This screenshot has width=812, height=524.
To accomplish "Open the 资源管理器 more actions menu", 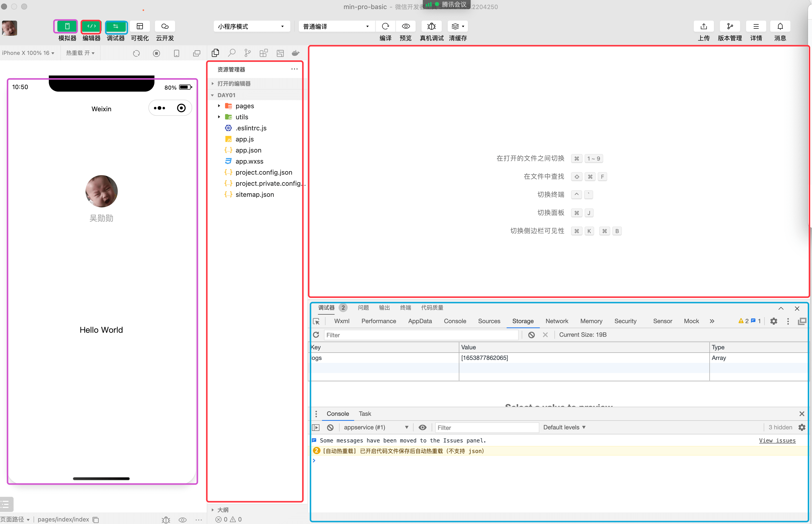I will click(295, 69).
